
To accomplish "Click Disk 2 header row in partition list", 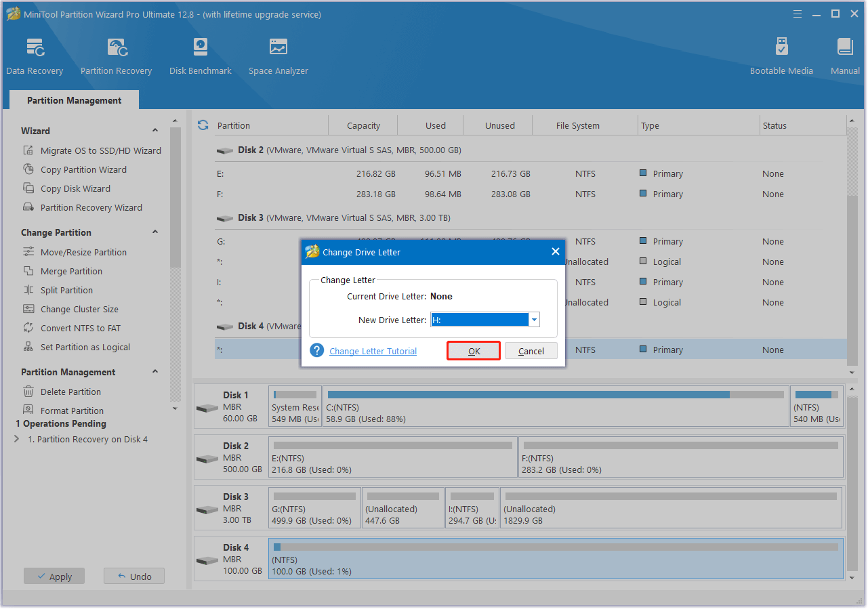I will tap(531, 150).
